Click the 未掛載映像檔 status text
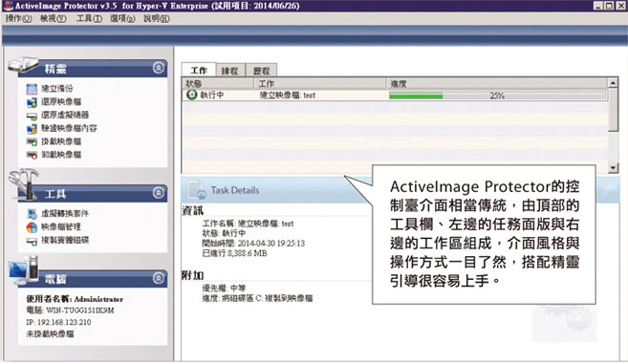Image resolution: width=628 pixels, height=364 pixels. pos(50,334)
